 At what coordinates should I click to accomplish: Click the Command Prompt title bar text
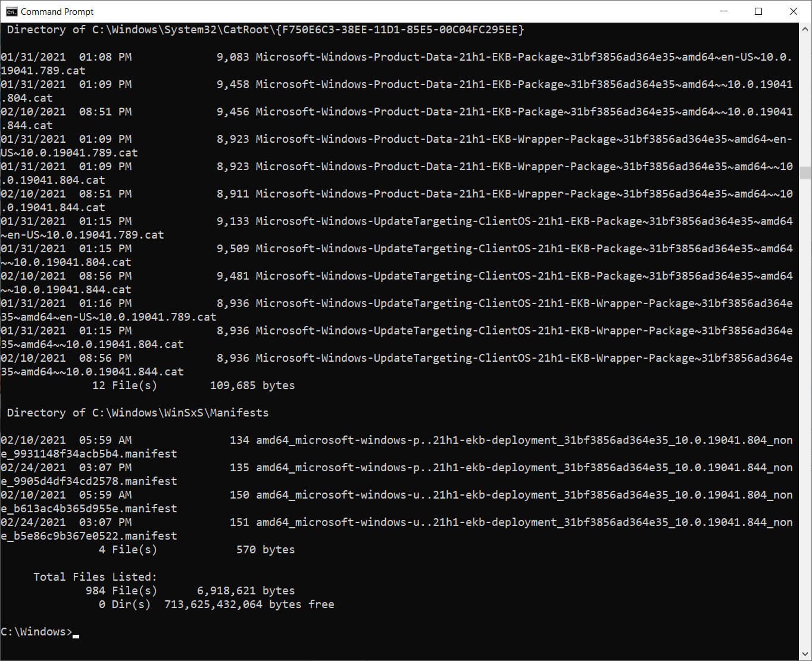[x=57, y=11]
